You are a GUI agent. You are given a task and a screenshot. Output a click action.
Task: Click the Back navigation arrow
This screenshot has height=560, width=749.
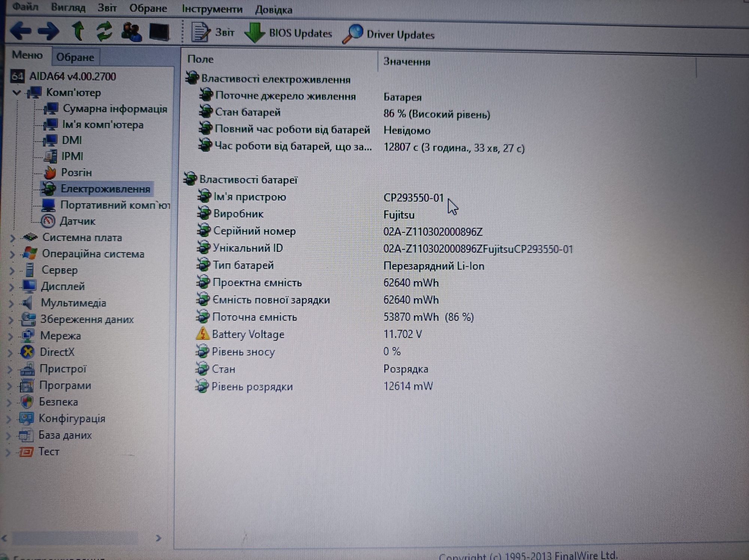[x=21, y=31]
